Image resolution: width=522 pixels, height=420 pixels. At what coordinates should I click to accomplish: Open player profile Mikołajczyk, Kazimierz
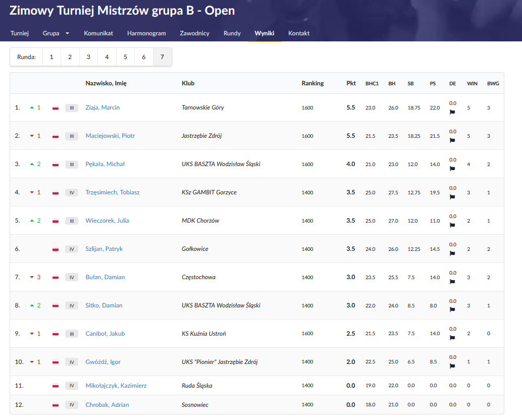pos(116,386)
